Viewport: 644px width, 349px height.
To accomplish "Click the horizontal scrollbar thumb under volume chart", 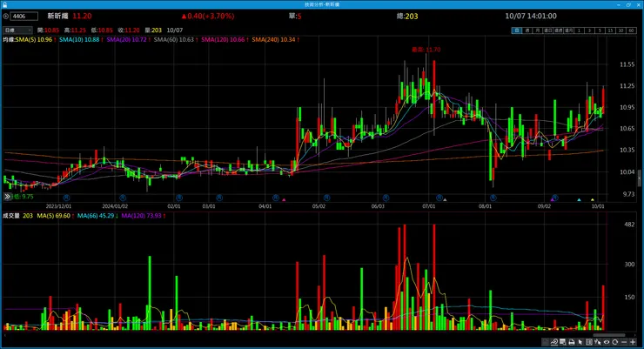I will coord(609,335).
